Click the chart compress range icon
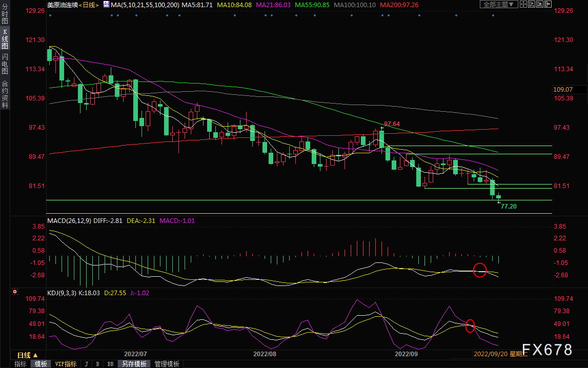 (532, 4)
